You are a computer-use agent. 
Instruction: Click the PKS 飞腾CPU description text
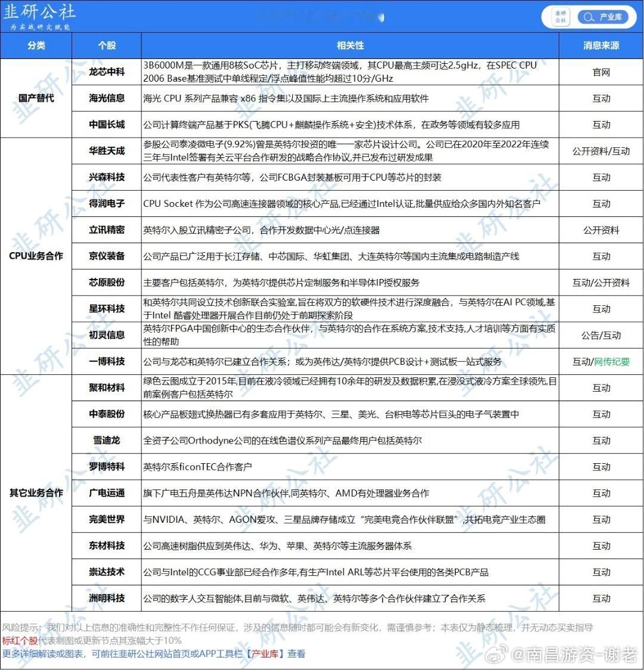[x=332, y=125]
